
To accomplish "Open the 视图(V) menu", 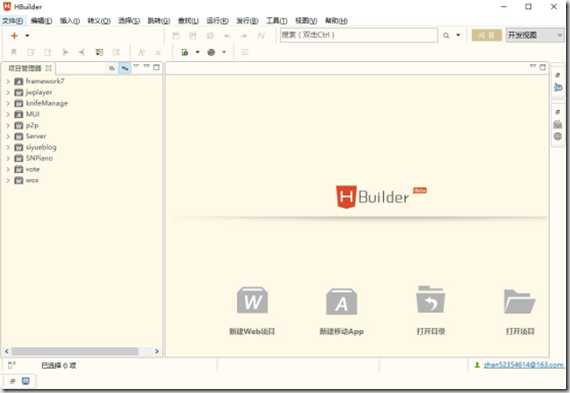I will 306,21.
